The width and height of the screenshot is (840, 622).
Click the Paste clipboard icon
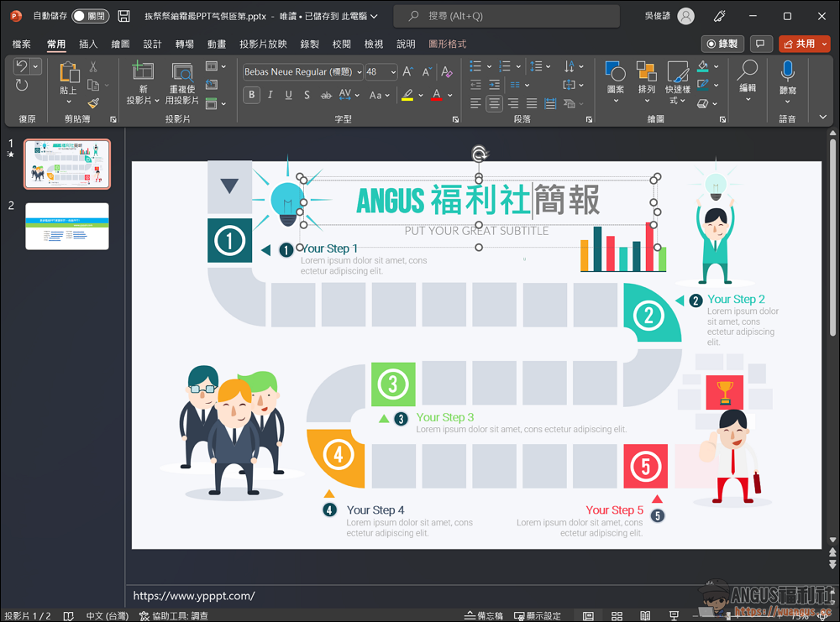(x=69, y=72)
